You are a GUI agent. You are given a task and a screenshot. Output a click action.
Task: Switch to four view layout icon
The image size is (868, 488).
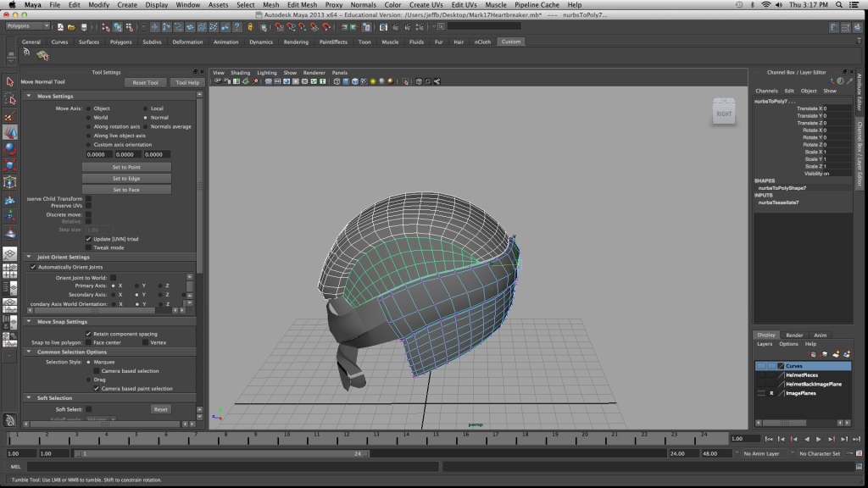[x=10, y=270]
